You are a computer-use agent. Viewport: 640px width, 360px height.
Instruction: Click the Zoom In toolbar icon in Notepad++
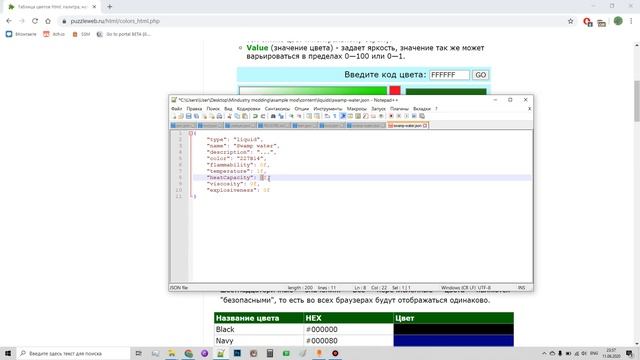click(291, 116)
